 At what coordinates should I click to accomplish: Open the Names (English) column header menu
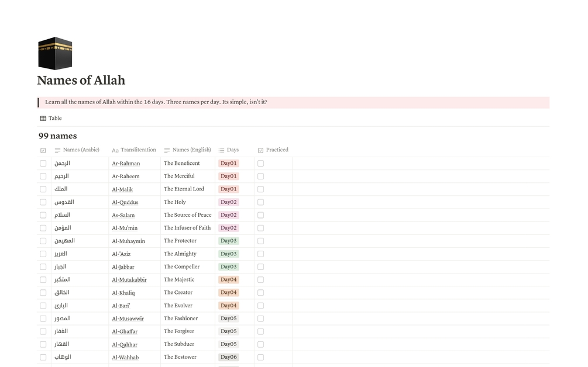tap(187, 150)
